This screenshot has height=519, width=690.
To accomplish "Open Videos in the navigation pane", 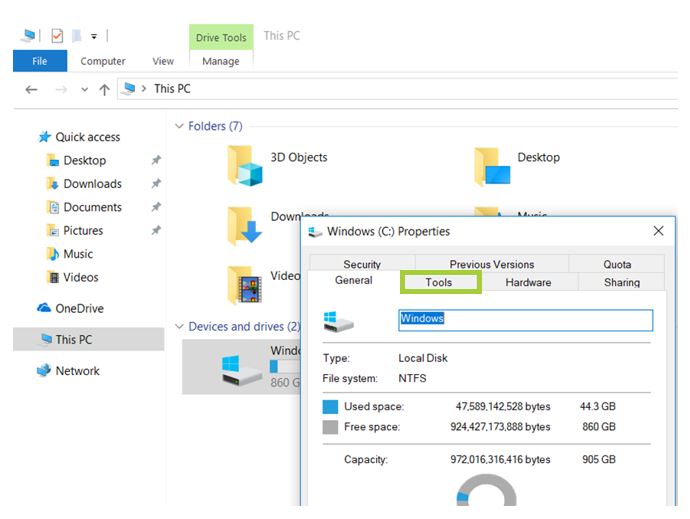I will [81, 277].
